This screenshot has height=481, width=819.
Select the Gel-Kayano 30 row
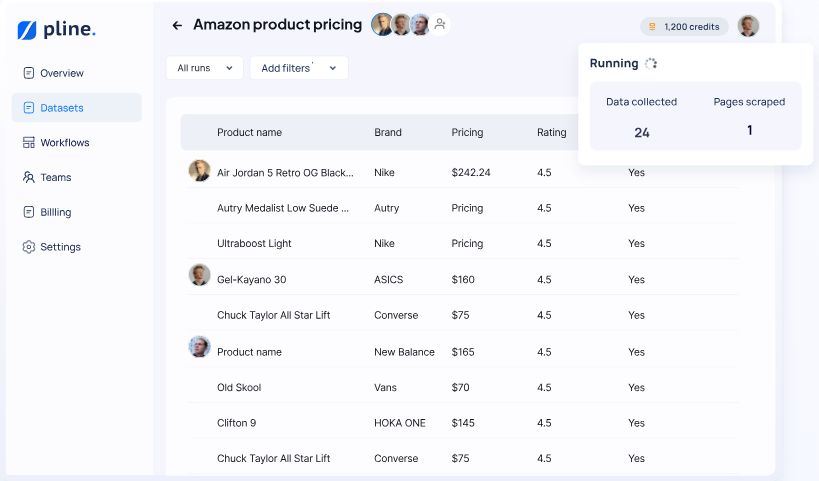(x=251, y=279)
